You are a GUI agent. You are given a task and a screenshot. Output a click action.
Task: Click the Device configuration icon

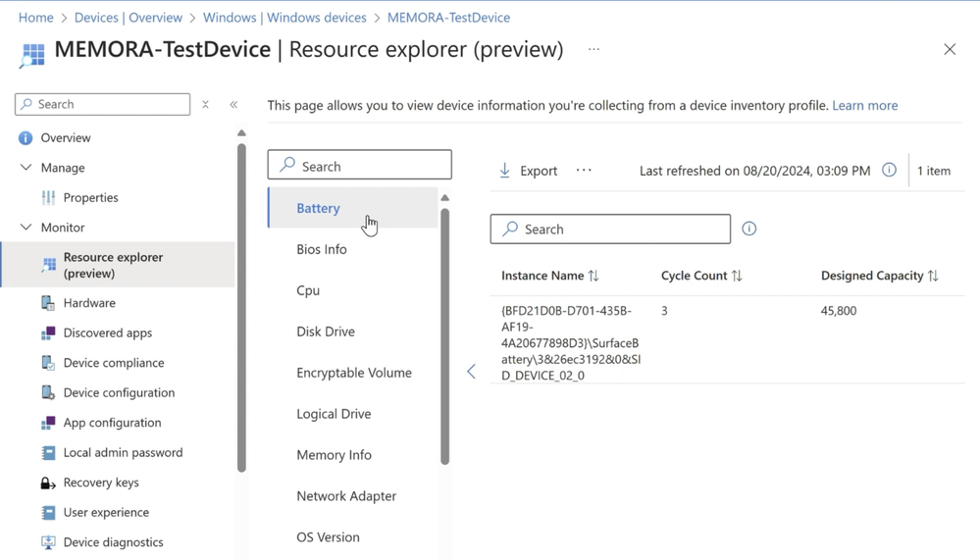(48, 393)
